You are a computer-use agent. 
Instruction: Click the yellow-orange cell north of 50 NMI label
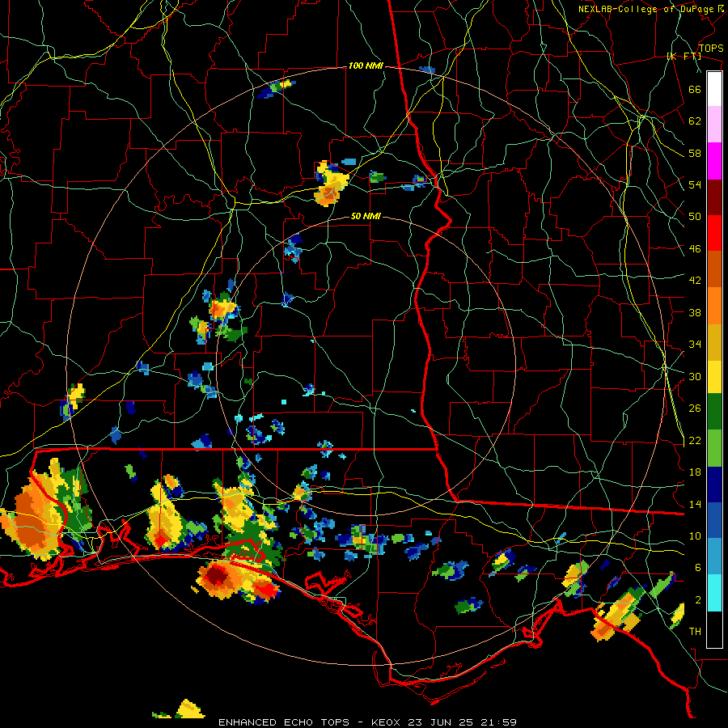(x=331, y=184)
